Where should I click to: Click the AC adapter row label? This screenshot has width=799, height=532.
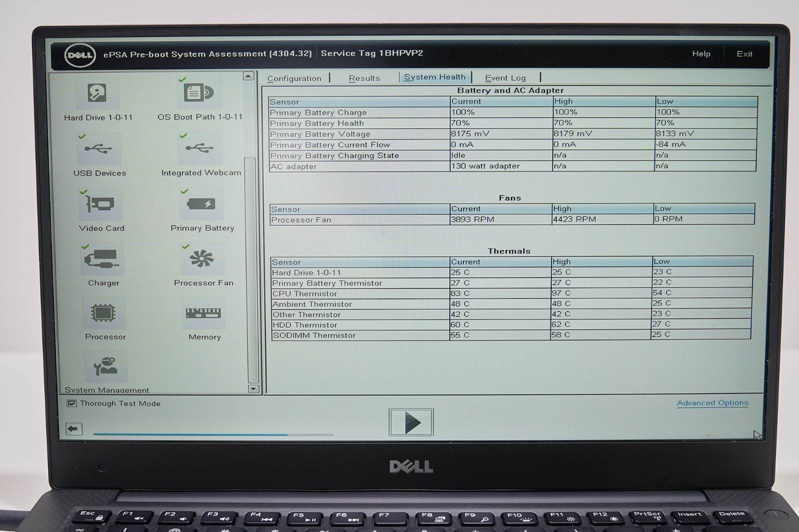(294, 167)
